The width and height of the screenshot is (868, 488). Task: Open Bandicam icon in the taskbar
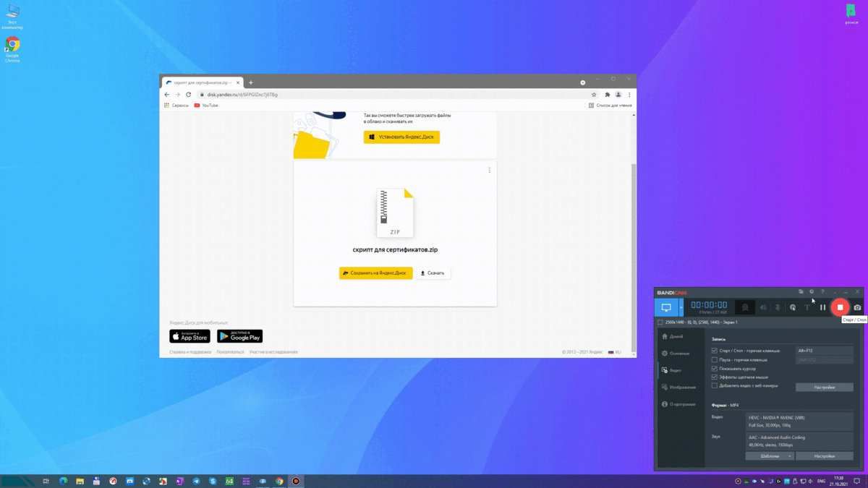pos(296,481)
